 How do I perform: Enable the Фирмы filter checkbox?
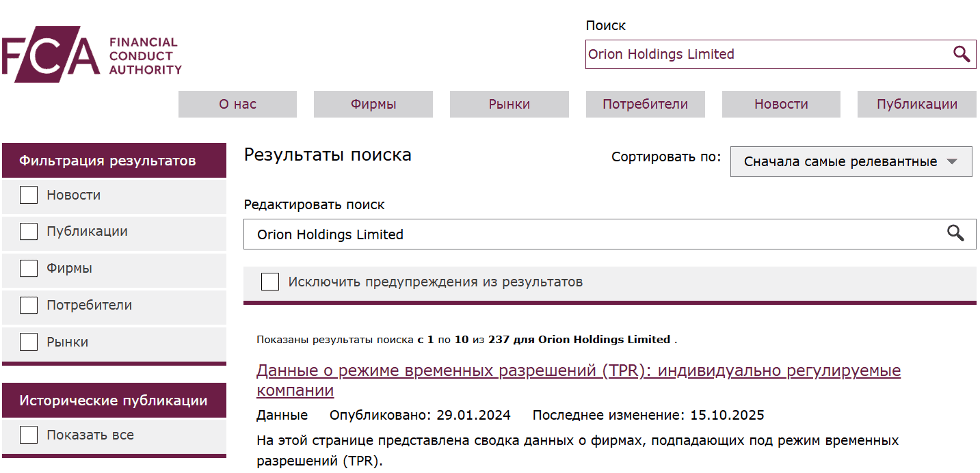[28, 269]
